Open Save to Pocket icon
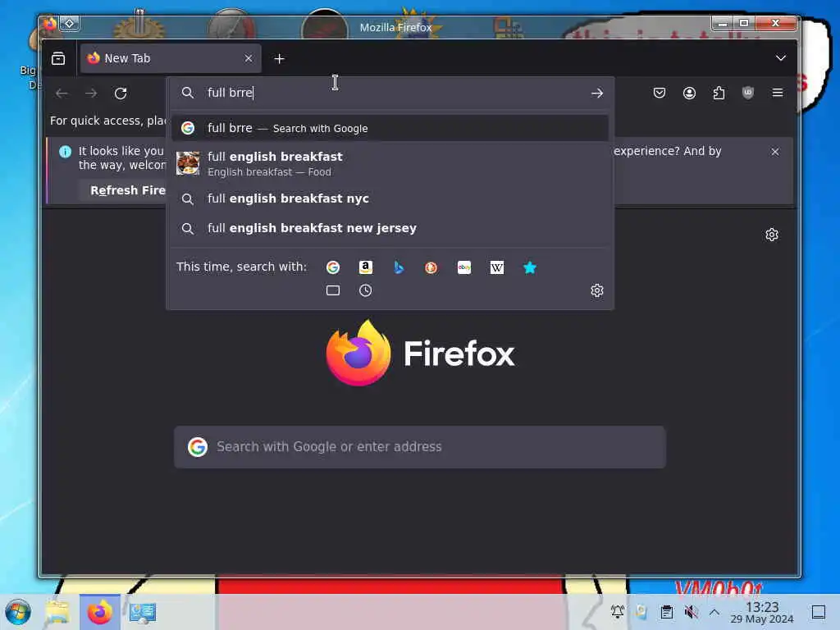Image resolution: width=840 pixels, height=630 pixels. coord(660,94)
